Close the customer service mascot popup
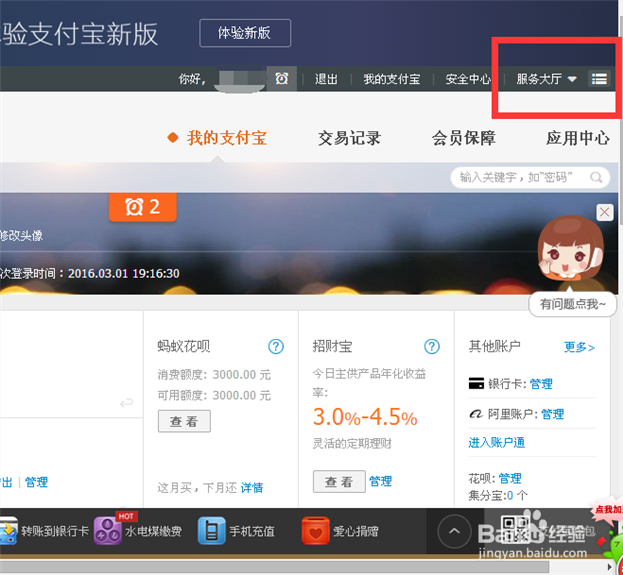 click(605, 212)
